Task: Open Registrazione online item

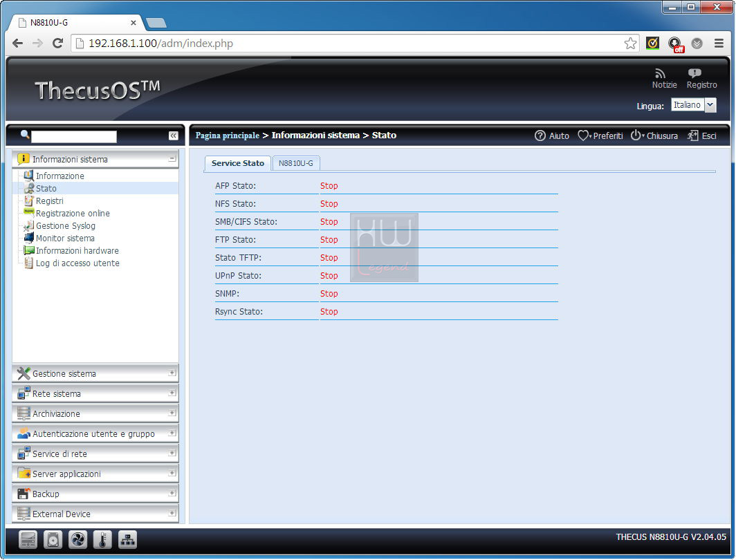Action: coord(73,214)
